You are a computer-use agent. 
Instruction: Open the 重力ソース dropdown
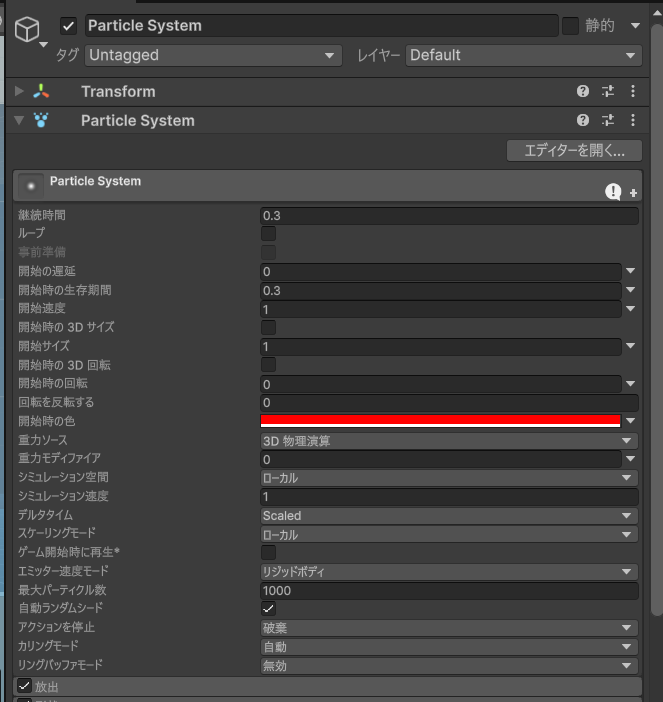tap(448, 440)
